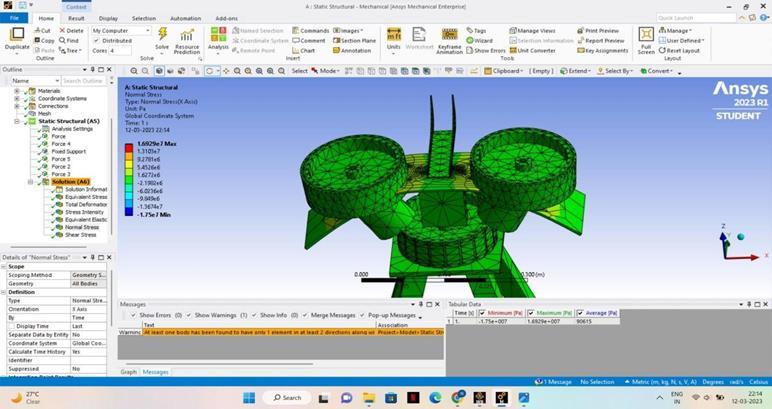
Task: Insert a Commands object
Action: point(310,31)
